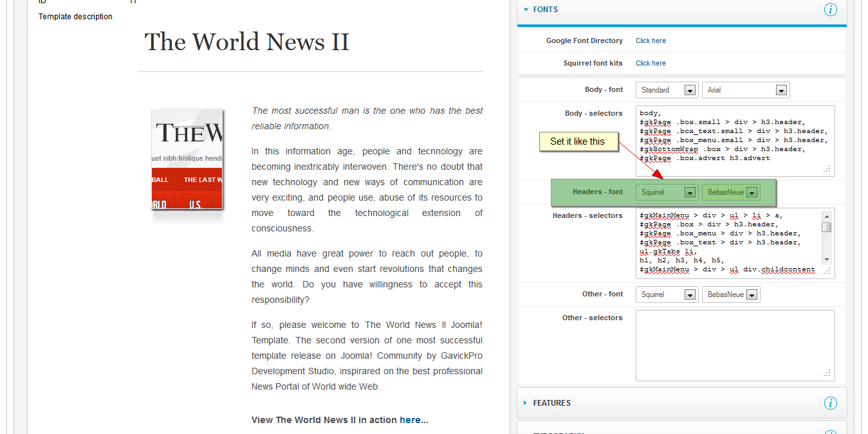Open Google Font Directory 'Click here' link
The image size is (868, 434).
tap(651, 41)
